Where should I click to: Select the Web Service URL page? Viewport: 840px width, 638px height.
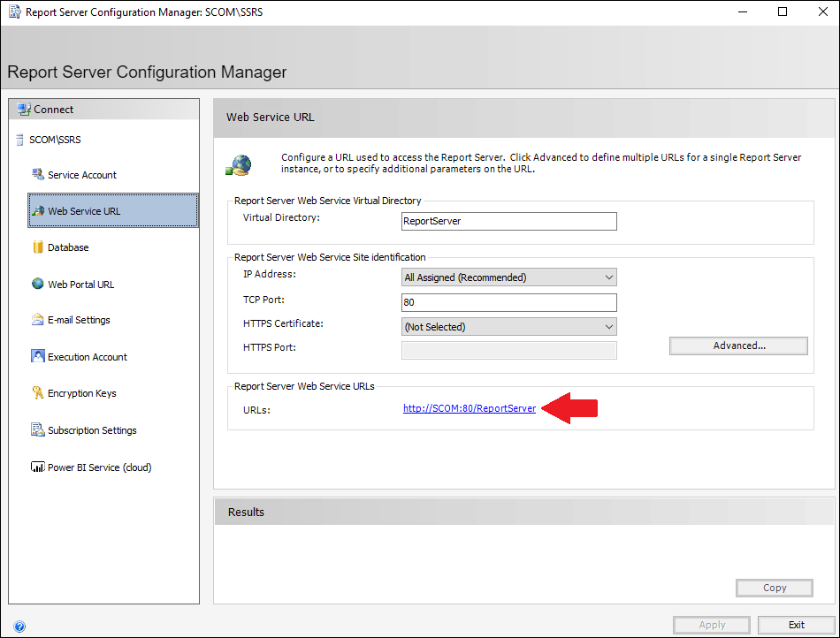[113, 211]
